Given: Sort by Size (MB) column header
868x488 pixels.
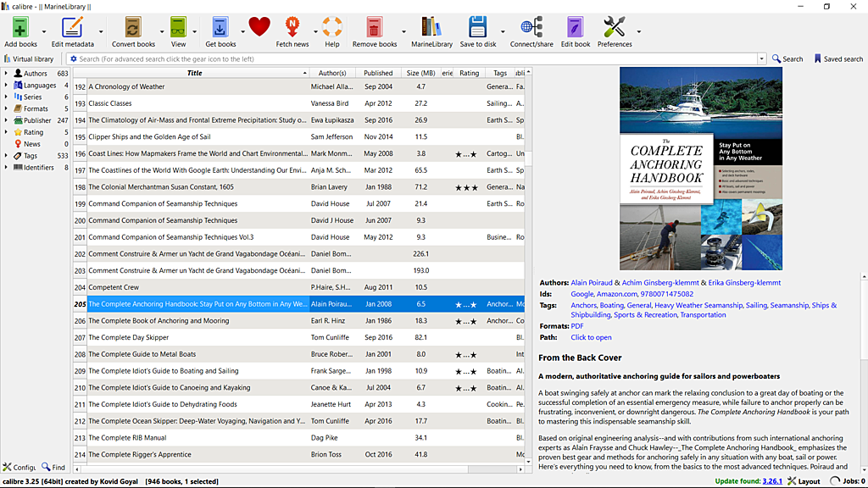Looking at the screenshot, I should tap(420, 73).
